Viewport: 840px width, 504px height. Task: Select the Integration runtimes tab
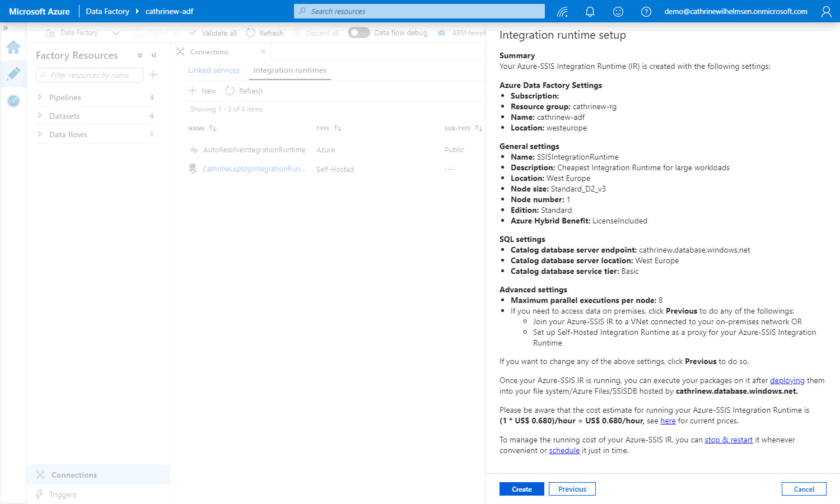tap(290, 71)
